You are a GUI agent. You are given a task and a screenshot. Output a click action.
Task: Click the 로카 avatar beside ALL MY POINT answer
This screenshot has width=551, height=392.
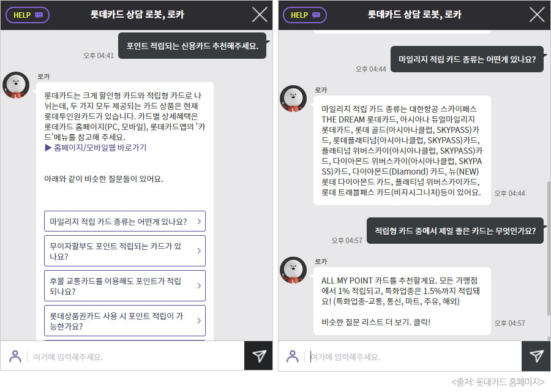(x=293, y=270)
